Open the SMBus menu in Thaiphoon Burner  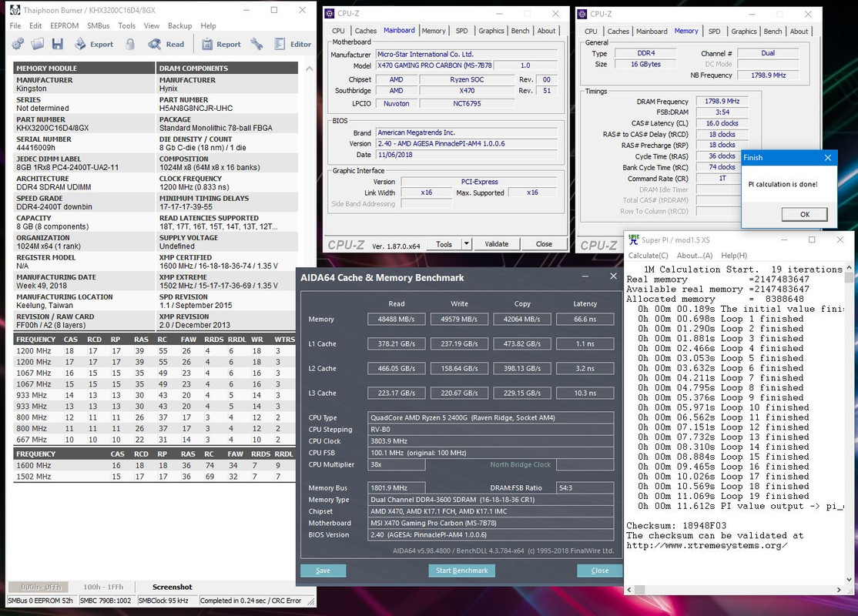coord(99,25)
